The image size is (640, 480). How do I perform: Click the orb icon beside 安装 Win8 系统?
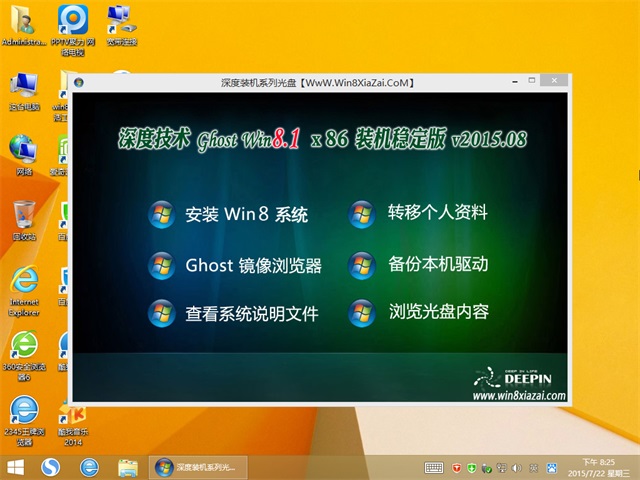pyautogui.click(x=161, y=214)
